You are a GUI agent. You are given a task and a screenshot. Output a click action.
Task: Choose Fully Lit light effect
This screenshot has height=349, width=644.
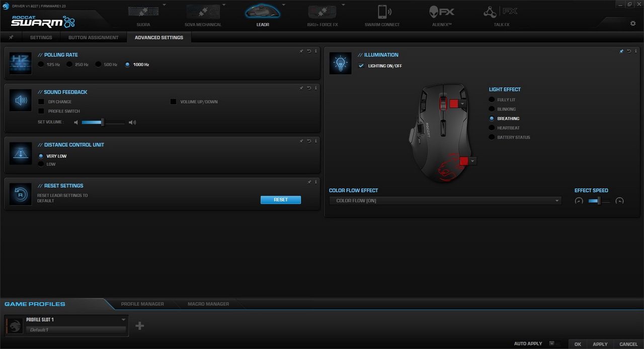[x=492, y=100]
